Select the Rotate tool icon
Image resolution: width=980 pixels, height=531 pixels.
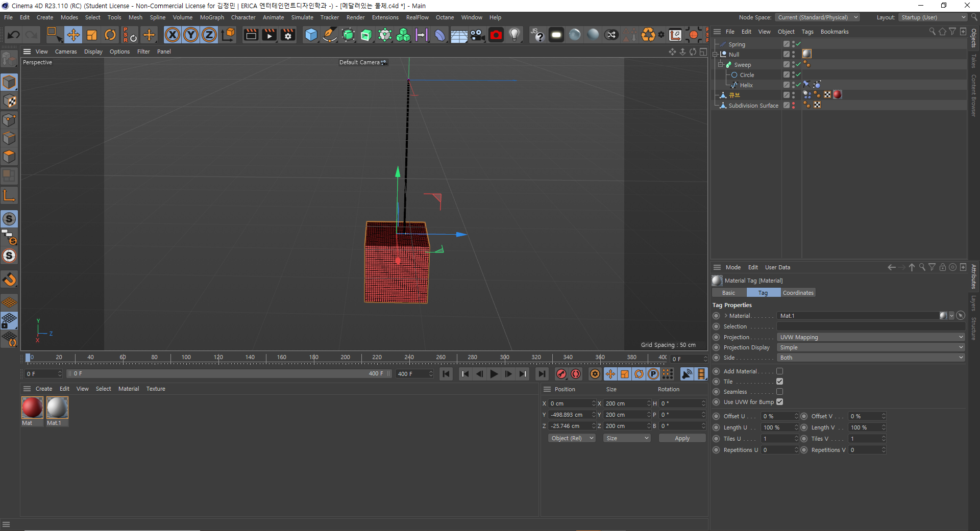pos(110,35)
